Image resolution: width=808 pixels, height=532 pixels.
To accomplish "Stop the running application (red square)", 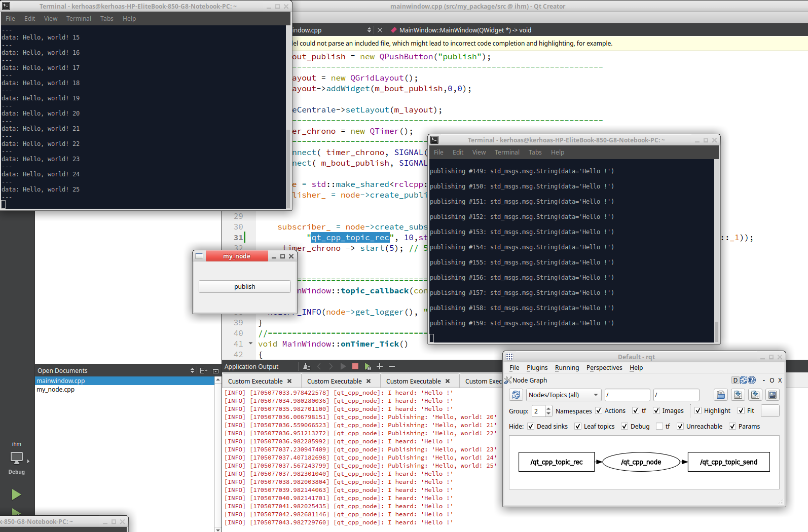I will pos(355,366).
